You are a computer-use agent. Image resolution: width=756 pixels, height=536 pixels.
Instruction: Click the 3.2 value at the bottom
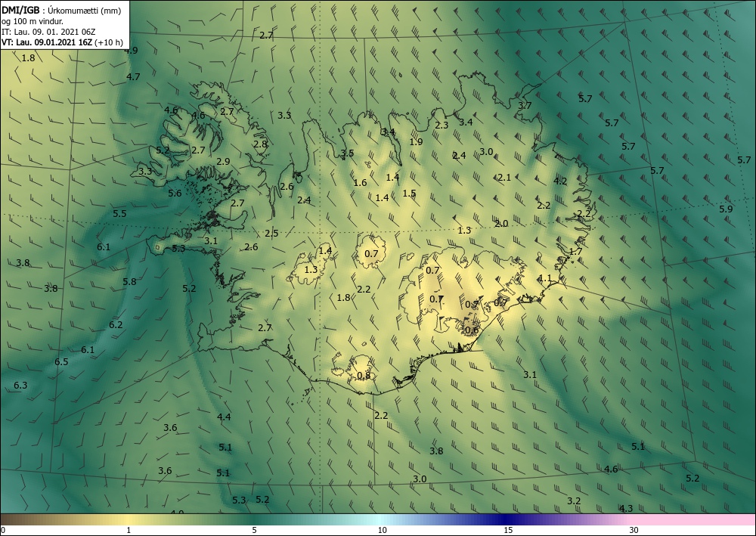(574, 500)
